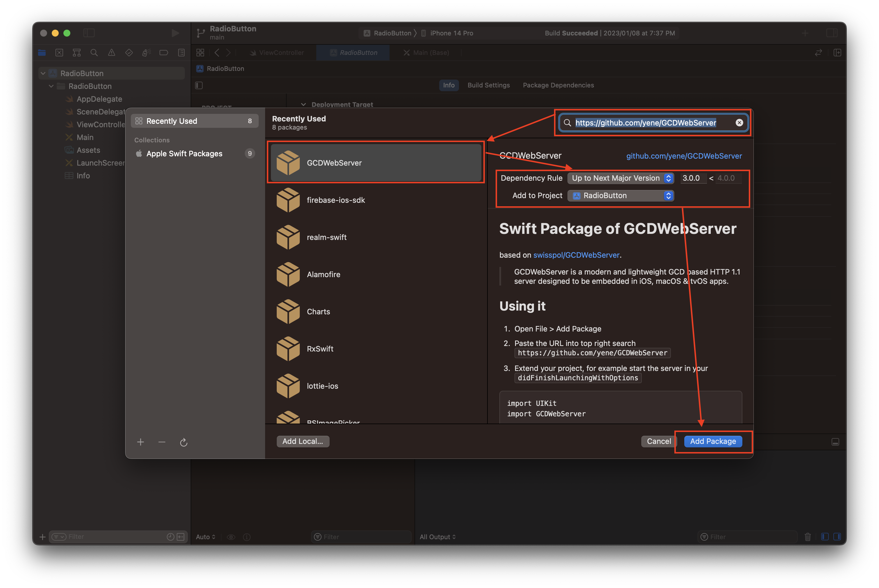Open github.com/yene/GCDWebServer link
Screen dimensions: 879x588
[684, 156]
